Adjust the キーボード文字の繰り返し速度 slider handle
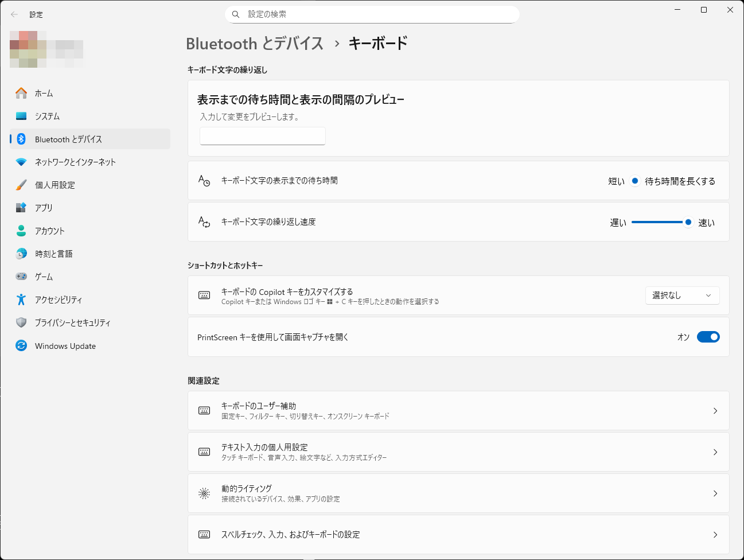 688,222
